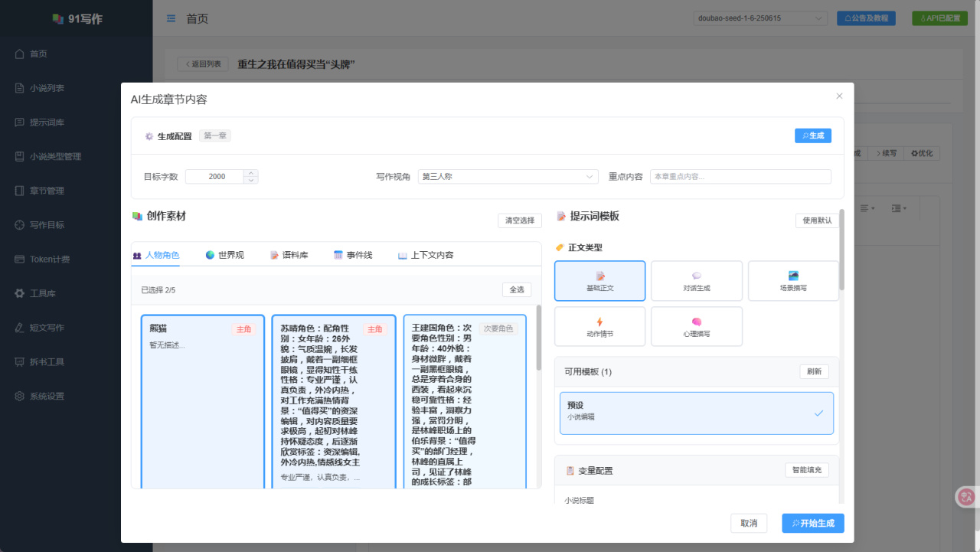
Task: Click the 91写作 logo
Action: (x=77, y=18)
